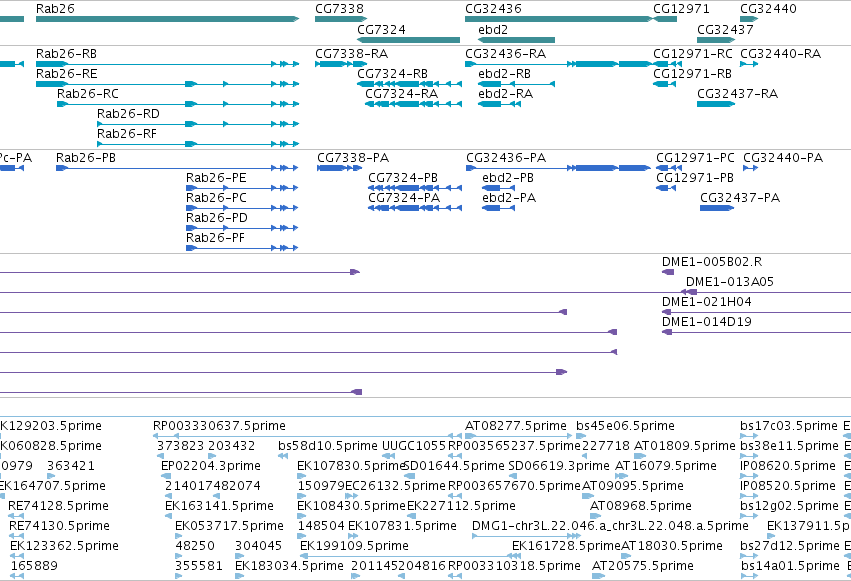The image size is (851, 581).
Task: Open transcript CG12971-RC
Action: click(x=693, y=54)
